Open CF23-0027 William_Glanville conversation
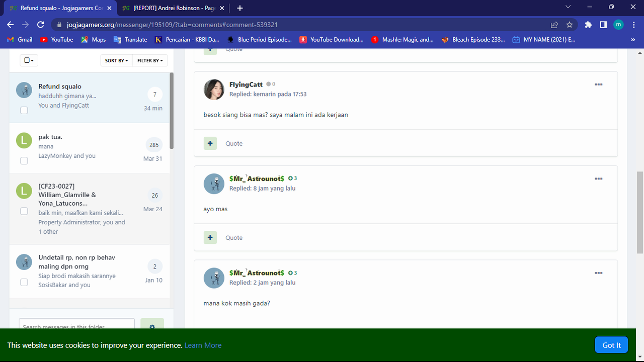The width and height of the screenshot is (644, 362). pos(67,195)
